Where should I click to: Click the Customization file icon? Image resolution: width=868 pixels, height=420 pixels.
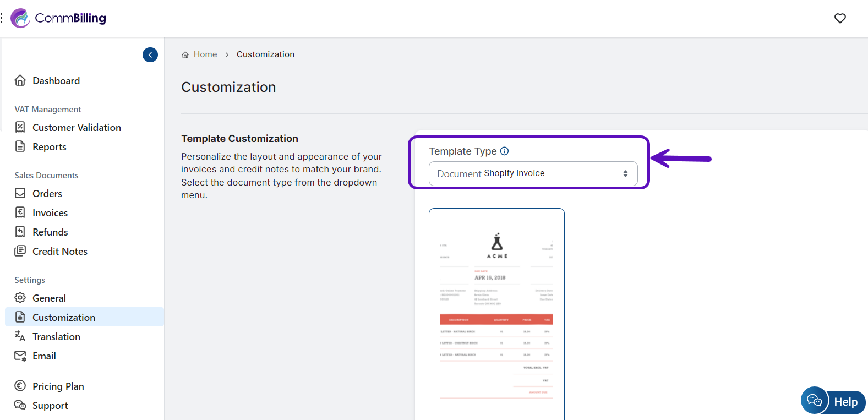coord(20,317)
